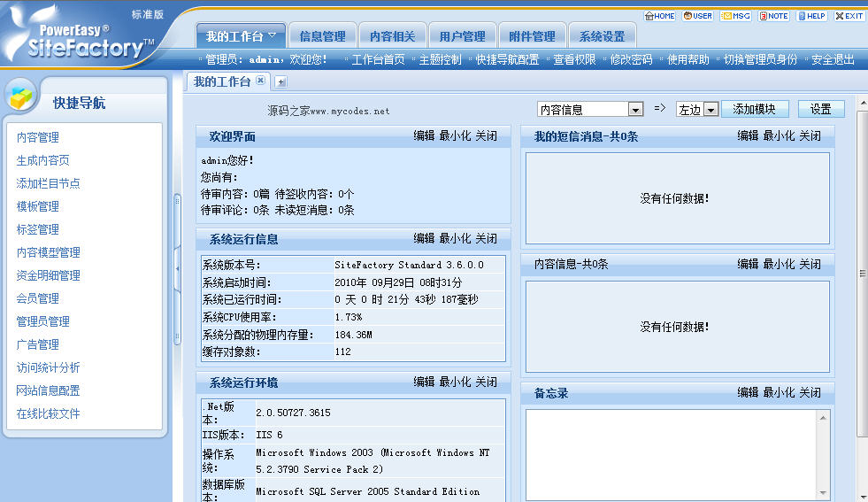Screen dimensions: 868x502
Task: Open the 系统设置 tab
Action: [602, 36]
